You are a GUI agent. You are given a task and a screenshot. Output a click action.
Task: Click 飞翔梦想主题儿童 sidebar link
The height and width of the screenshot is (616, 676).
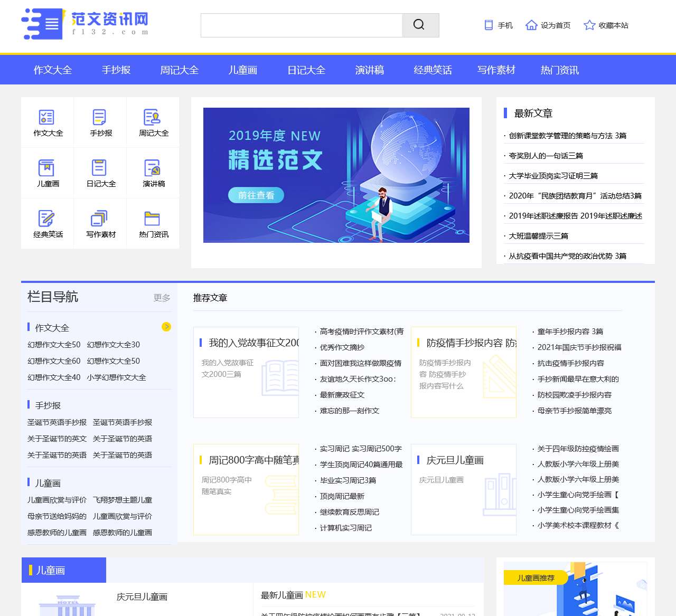point(123,500)
